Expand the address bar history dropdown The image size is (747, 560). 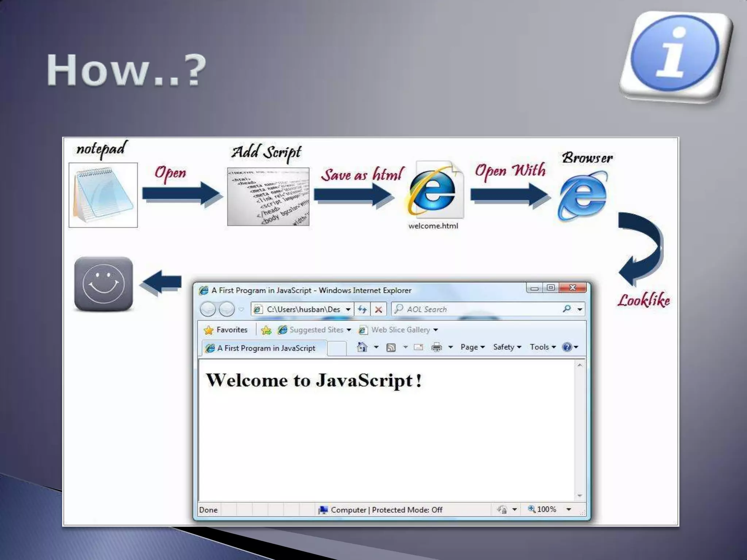click(x=348, y=310)
